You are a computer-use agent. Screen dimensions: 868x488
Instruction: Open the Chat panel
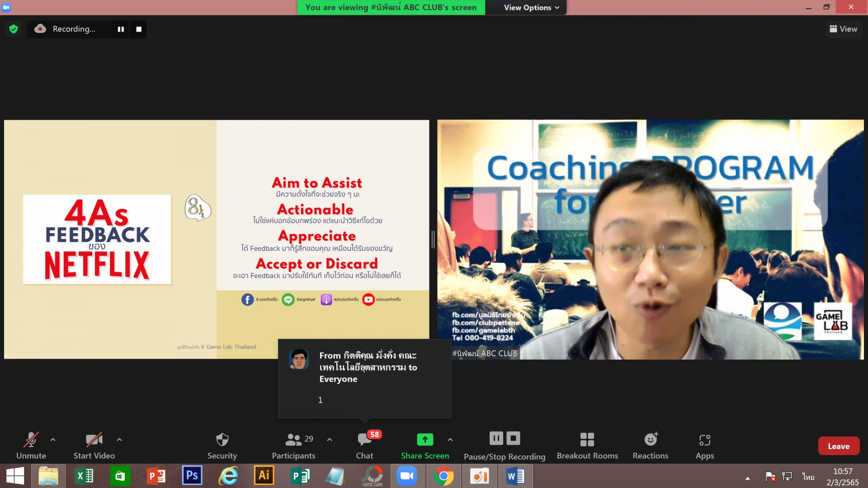coord(365,446)
